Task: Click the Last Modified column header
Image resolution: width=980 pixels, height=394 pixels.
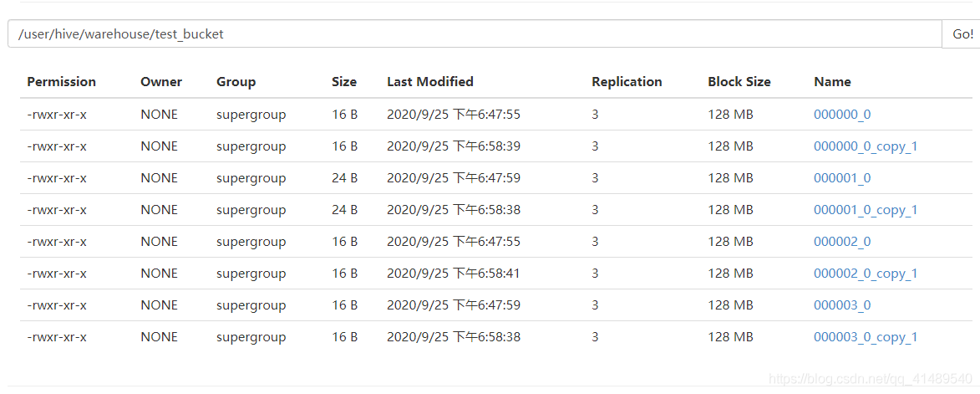Action: (430, 82)
